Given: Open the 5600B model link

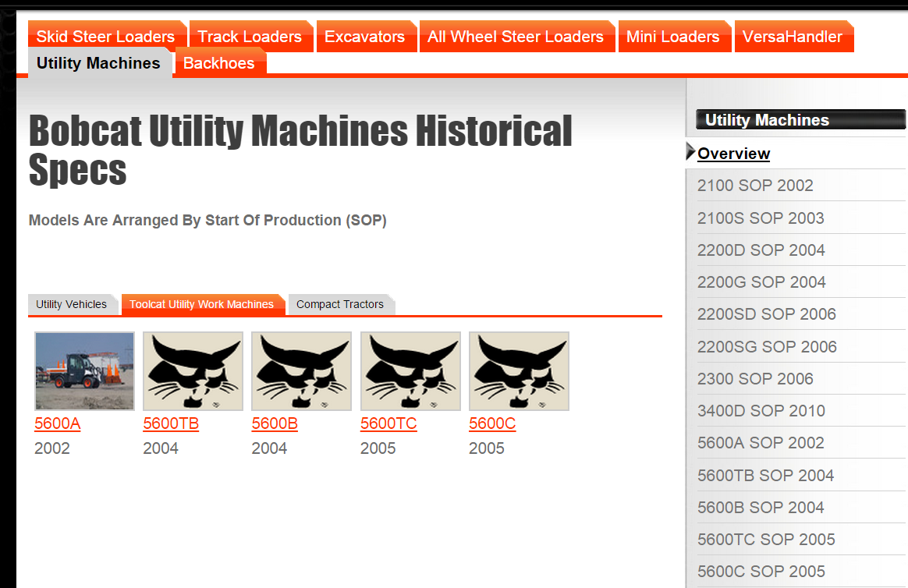Looking at the screenshot, I should point(275,423).
